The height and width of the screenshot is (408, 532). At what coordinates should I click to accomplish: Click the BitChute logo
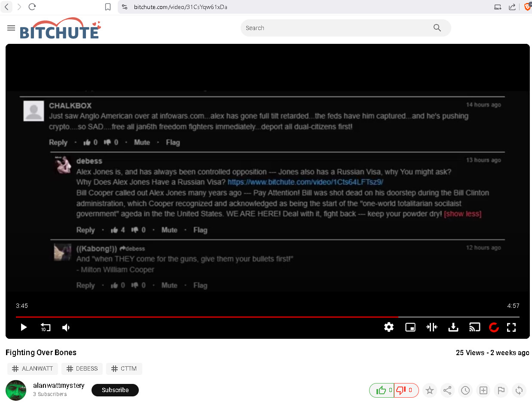click(x=60, y=29)
